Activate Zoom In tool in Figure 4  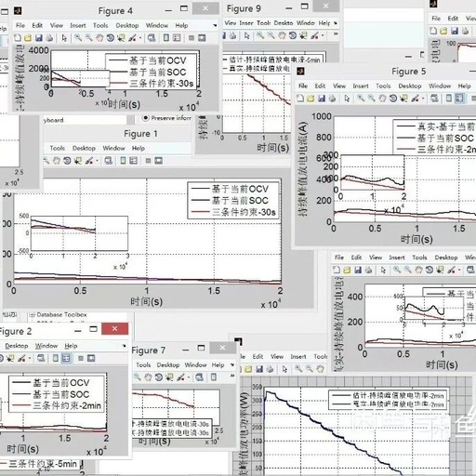click(x=78, y=38)
